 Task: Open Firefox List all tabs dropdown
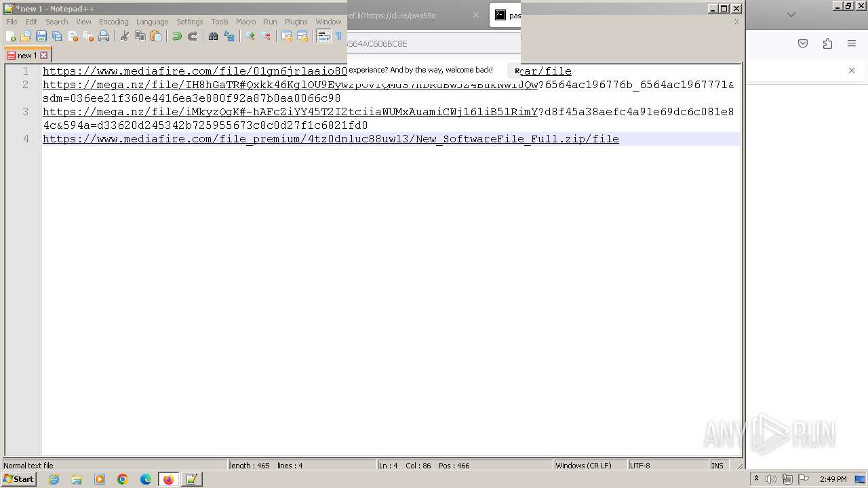pos(791,14)
